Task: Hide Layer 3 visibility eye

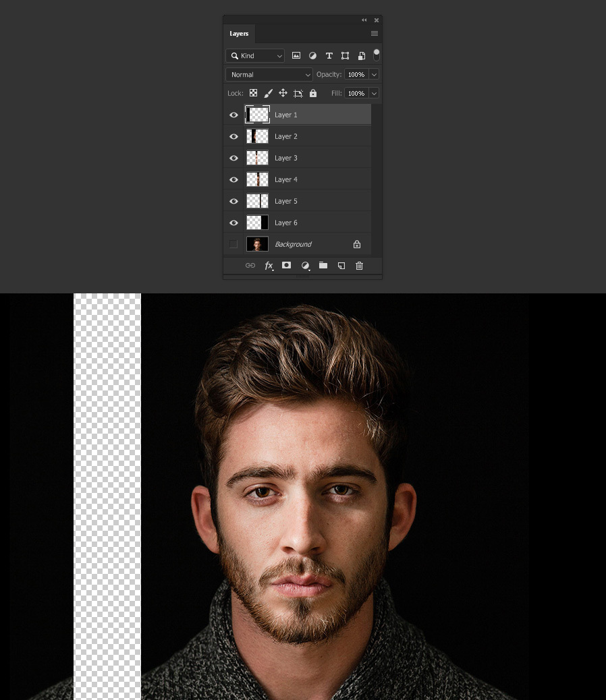Action: coord(233,158)
